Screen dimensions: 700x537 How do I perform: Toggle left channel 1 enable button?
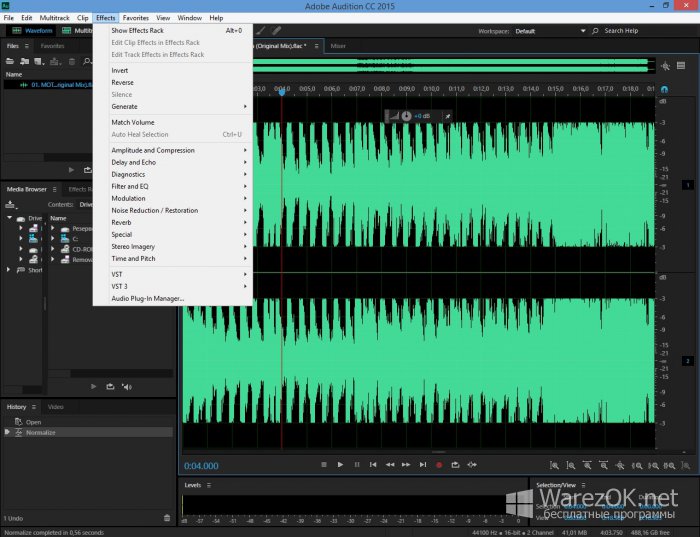[x=688, y=185]
